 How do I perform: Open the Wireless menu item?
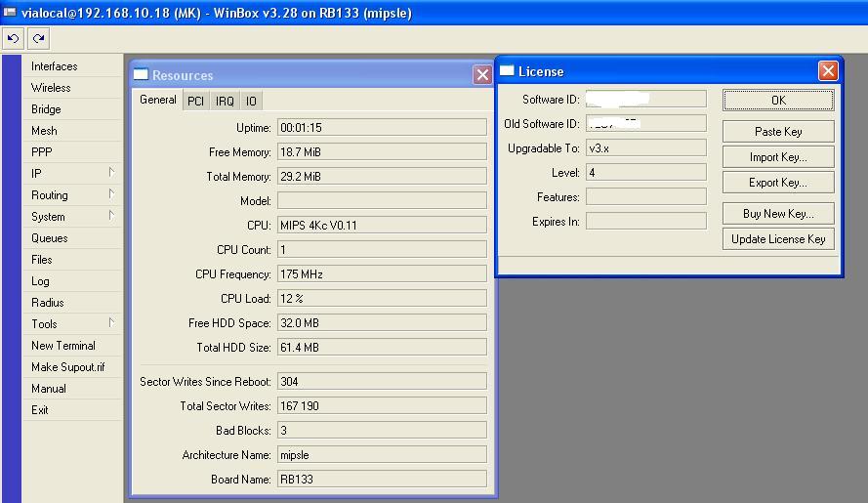(72, 88)
